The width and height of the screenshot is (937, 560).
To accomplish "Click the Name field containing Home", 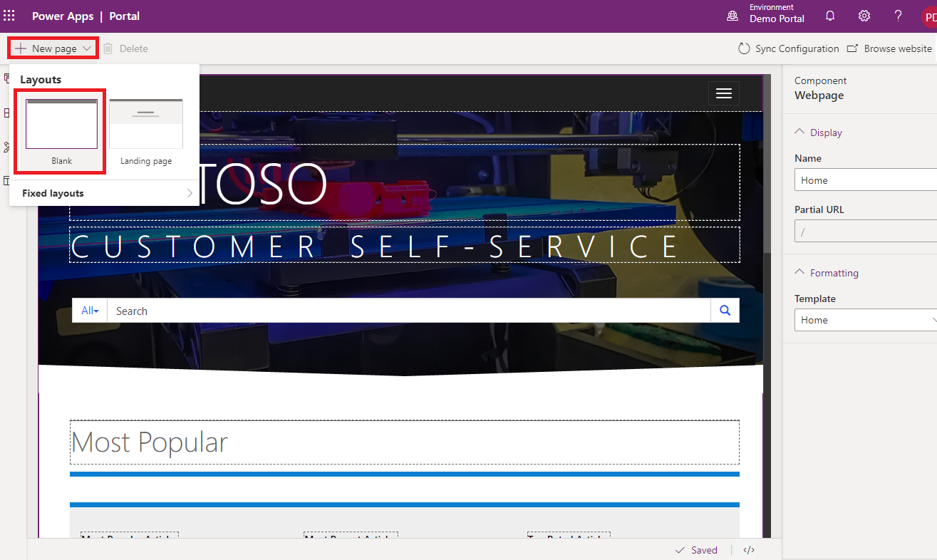I will 866,180.
